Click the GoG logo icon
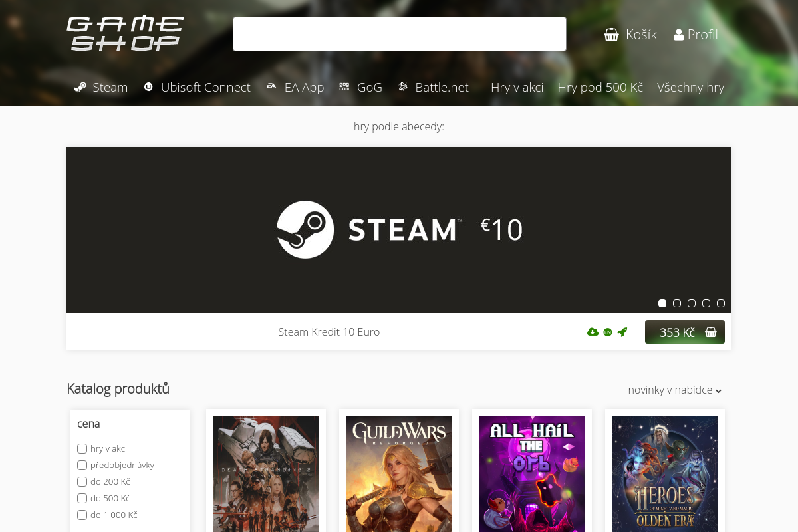The height and width of the screenshot is (532, 798). click(344, 86)
